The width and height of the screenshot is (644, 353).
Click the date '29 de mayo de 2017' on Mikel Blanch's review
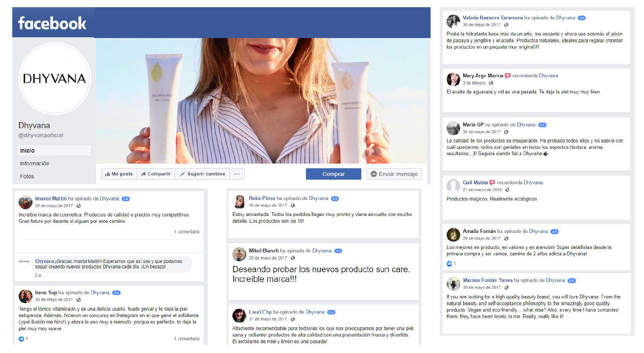[x=268, y=258]
